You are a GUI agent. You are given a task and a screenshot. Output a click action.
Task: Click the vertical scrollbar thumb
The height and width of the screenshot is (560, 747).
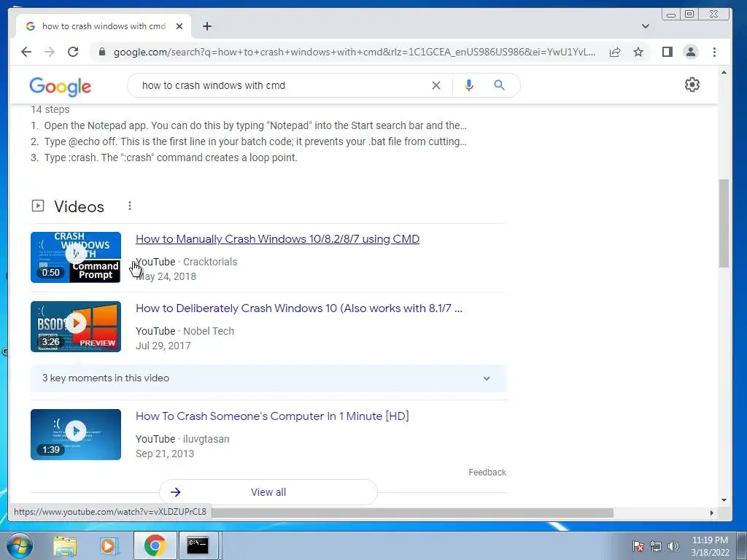724,223
